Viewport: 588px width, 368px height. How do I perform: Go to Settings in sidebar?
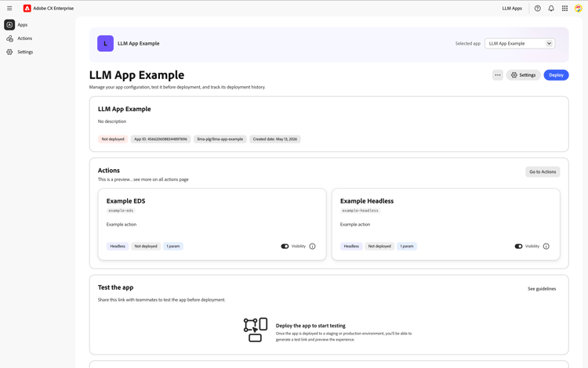(25, 52)
